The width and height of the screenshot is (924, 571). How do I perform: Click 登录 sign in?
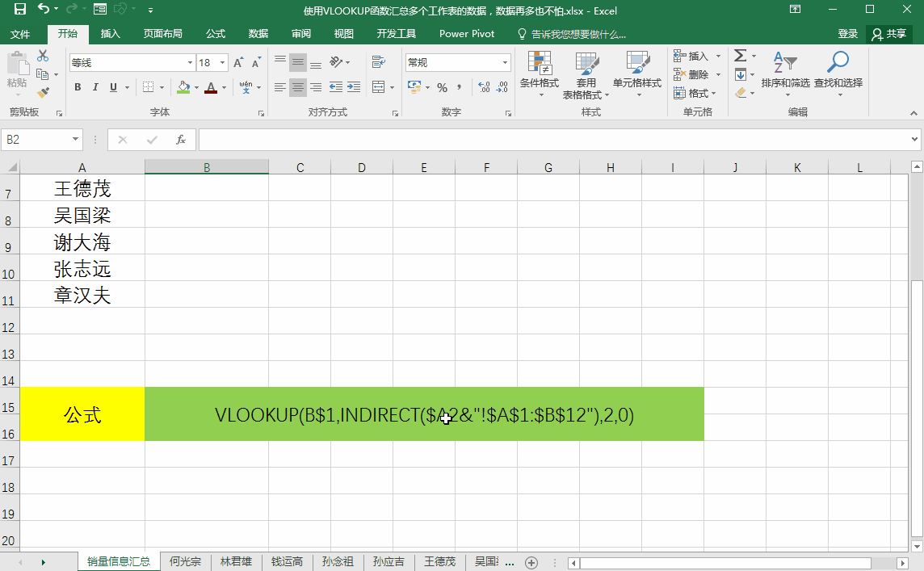click(x=848, y=34)
